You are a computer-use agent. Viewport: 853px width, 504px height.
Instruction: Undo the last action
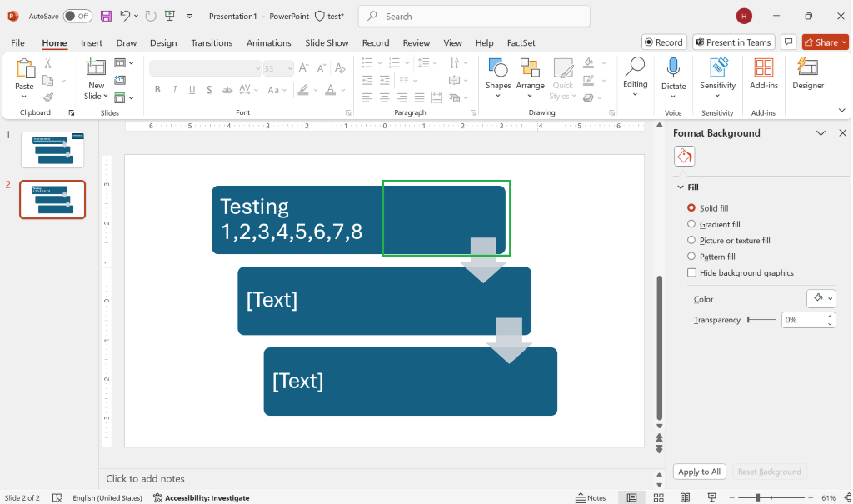pos(125,17)
